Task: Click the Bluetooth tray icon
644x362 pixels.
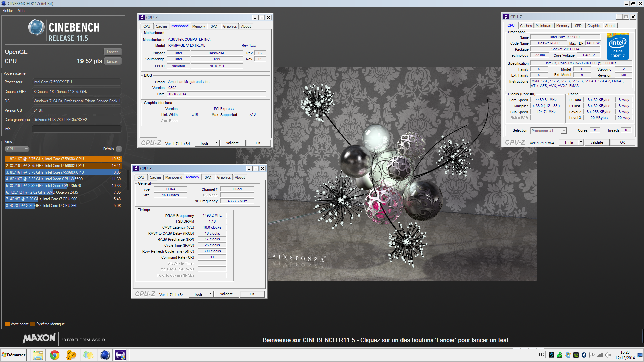Action: click(x=584, y=355)
